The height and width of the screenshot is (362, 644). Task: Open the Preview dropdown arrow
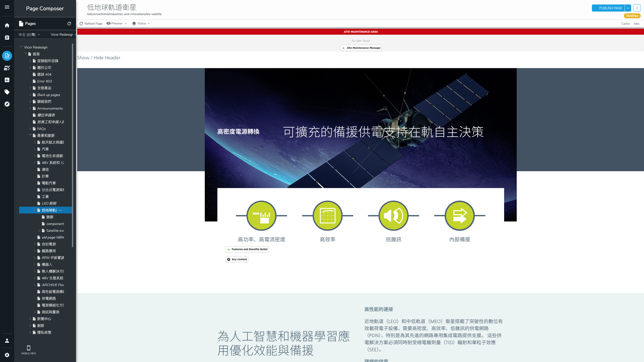[x=126, y=23]
